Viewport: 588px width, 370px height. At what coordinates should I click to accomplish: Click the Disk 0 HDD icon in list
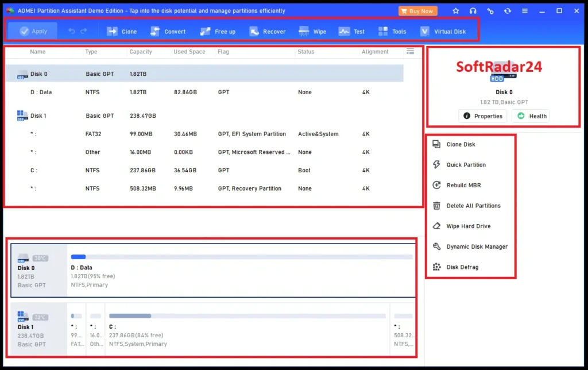click(x=22, y=74)
